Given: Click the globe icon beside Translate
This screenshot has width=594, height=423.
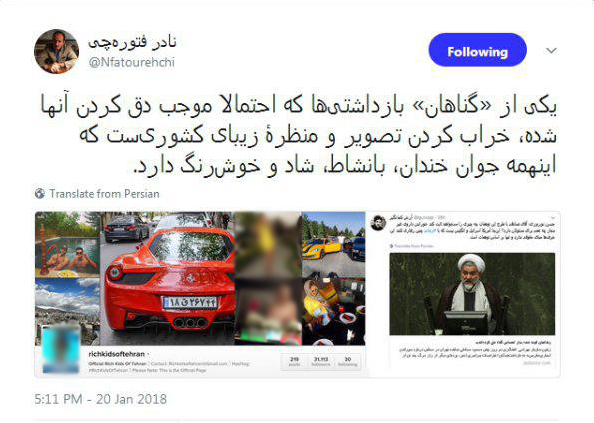Looking at the screenshot, I should click(x=40, y=194).
